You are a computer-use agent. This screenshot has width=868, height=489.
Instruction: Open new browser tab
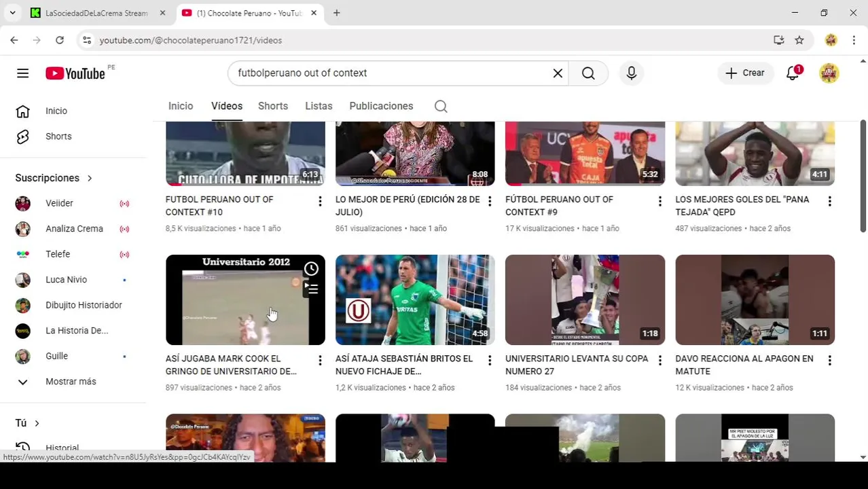pyautogui.click(x=336, y=13)
